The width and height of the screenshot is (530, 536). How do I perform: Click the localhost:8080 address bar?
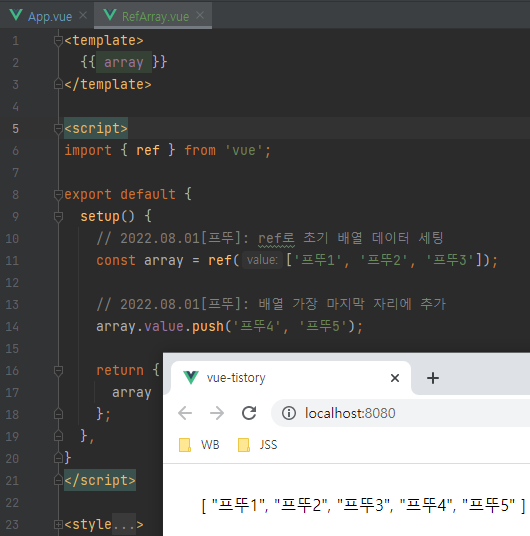click(401, 413)
